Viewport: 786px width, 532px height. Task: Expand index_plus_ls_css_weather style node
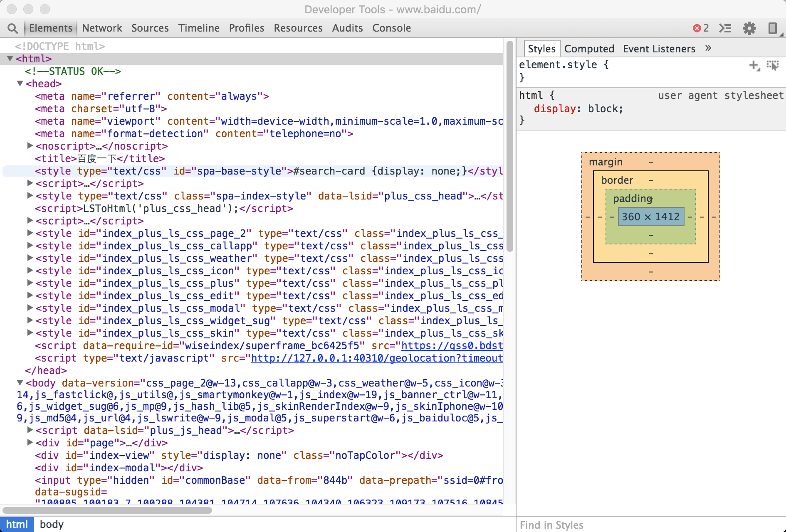[x=30, y=258]
